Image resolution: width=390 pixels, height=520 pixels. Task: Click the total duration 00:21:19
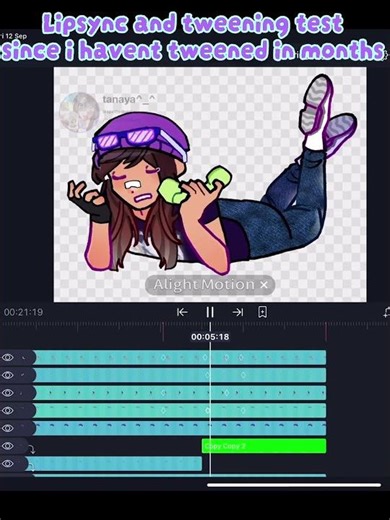23,312
